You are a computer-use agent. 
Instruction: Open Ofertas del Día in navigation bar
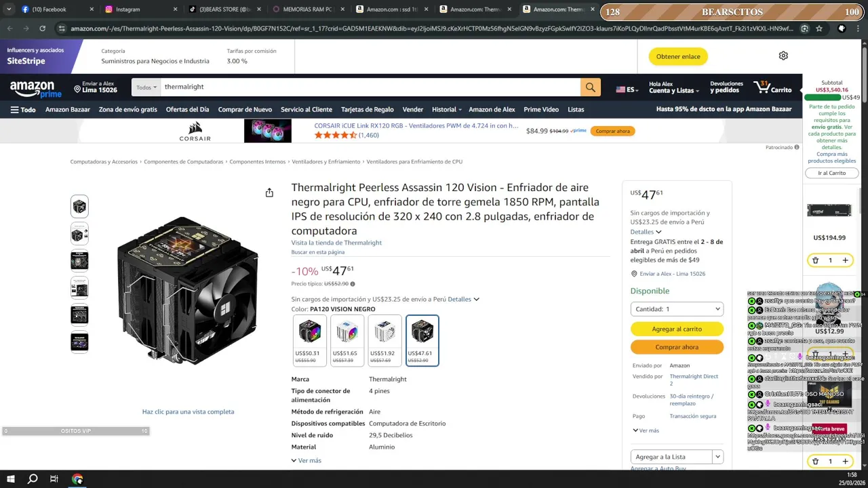[x=187, y=109]
